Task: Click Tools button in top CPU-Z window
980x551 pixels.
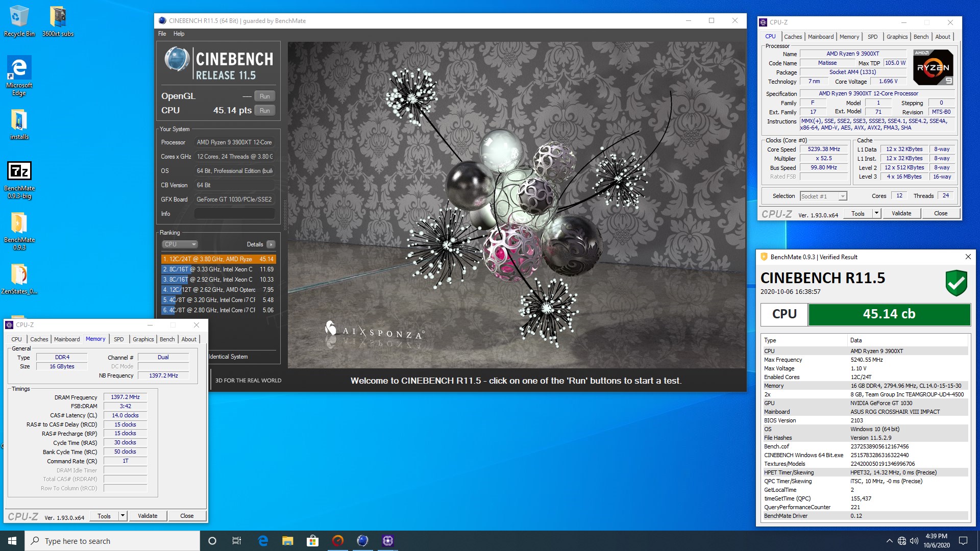Action: [858, 214]
